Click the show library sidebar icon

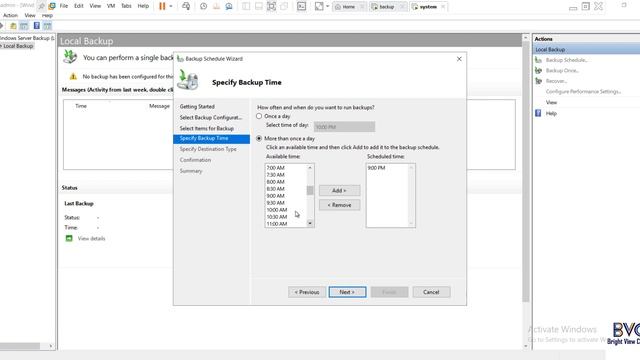click(x=246, y=6)
